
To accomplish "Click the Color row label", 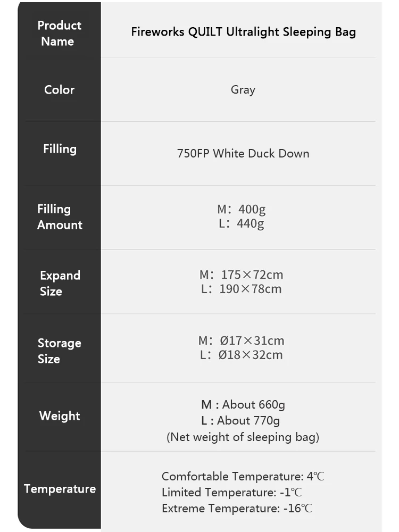I will (x=59, y=89).
